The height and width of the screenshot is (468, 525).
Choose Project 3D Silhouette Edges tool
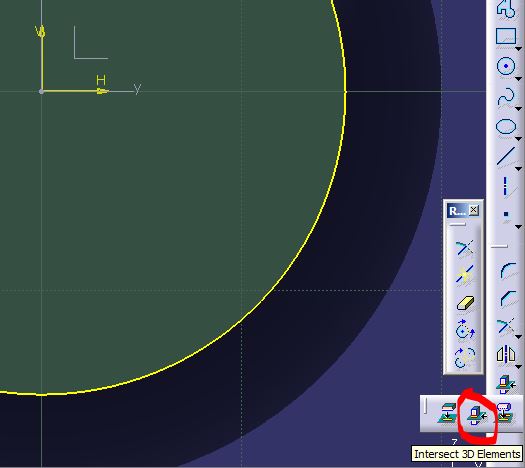[x=505, y=414]
